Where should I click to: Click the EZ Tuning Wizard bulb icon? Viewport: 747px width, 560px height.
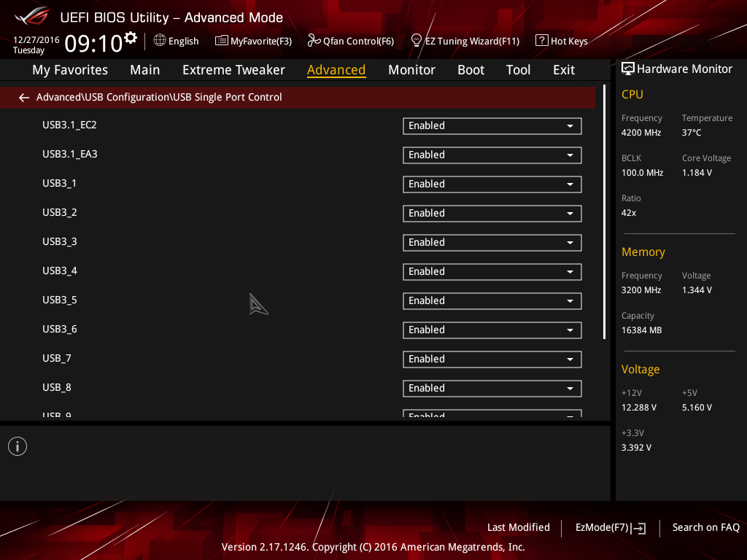tap(416, 41)
